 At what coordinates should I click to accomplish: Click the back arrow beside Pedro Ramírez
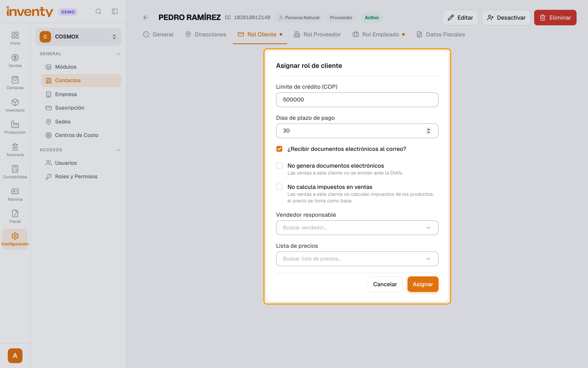point(146,18)
